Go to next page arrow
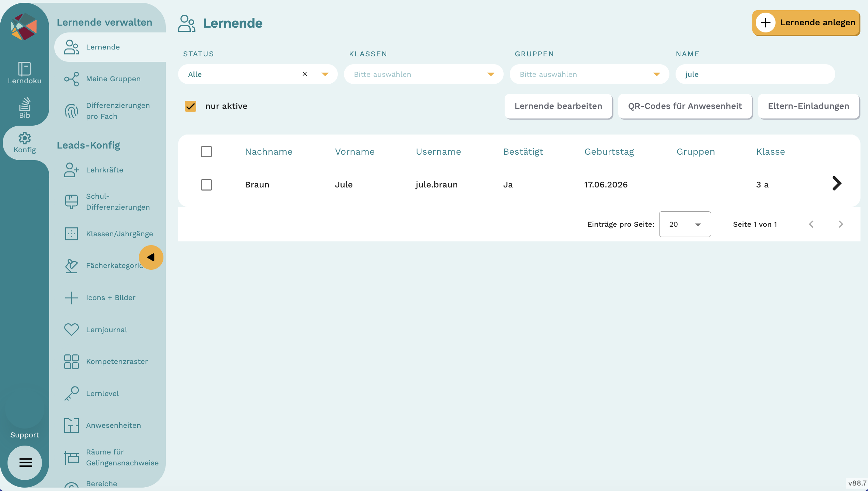The image size is (868, 491). (x=841, y=224)
